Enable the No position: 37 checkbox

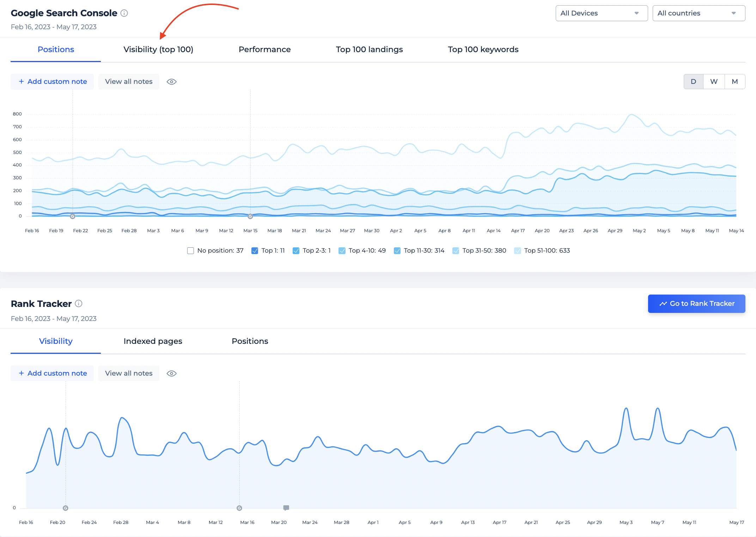pos(190,251)
